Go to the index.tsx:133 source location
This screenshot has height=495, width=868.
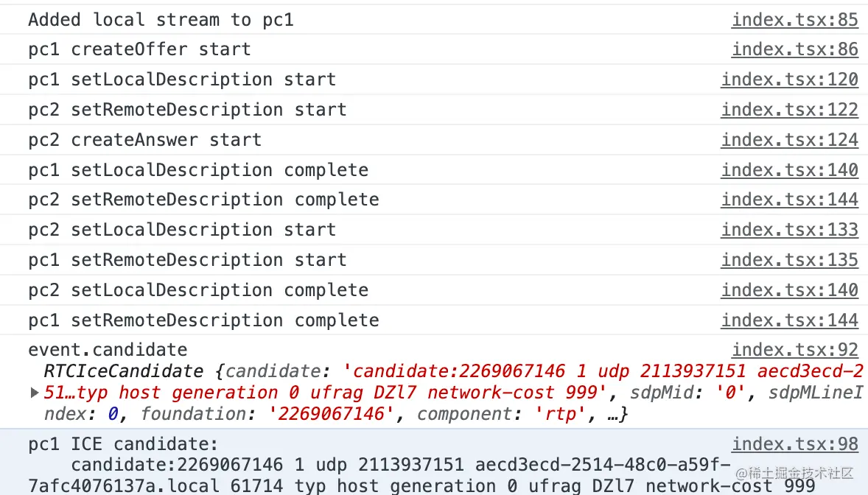click(789, 230)
